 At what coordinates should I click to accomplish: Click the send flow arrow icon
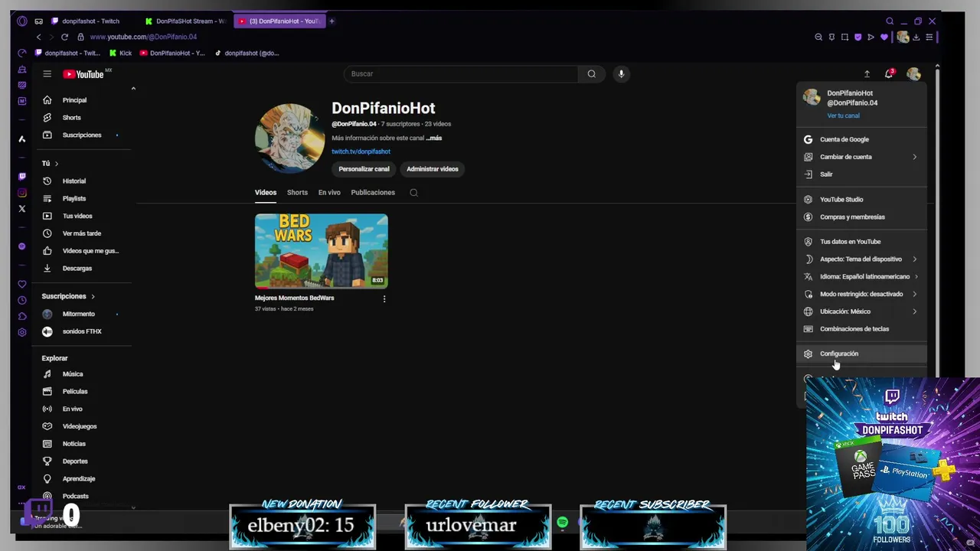(x=871, y=37)
